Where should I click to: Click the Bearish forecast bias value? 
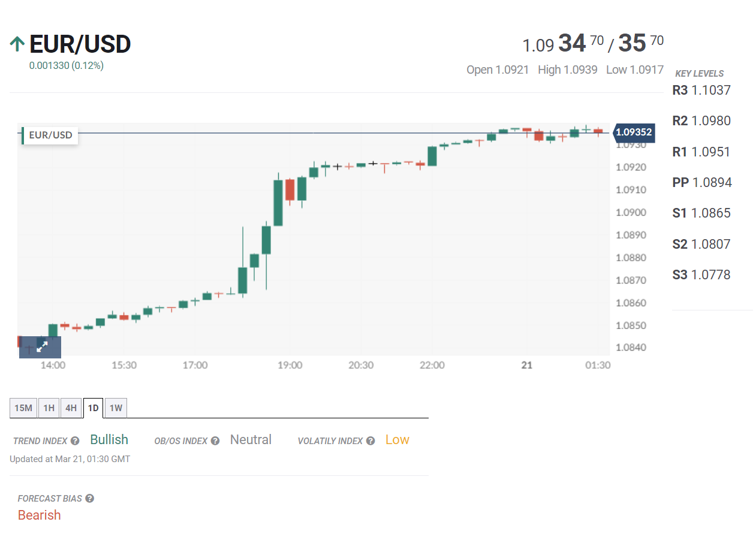tap(40, 515)
